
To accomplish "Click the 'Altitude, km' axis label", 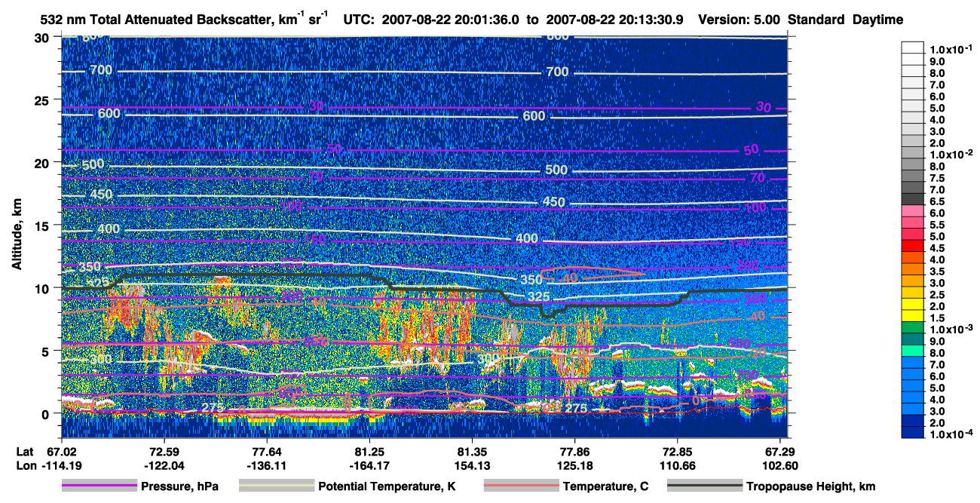I will click(x=17, y=235).
